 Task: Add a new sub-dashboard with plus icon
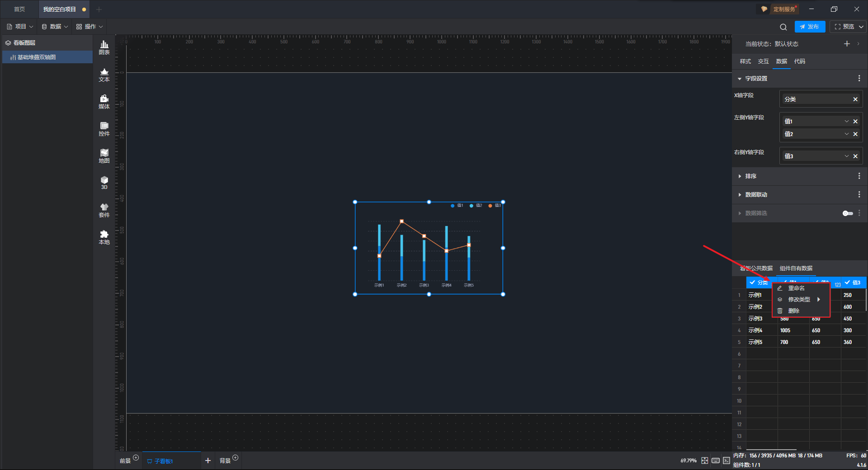click(x=208, y=461)
